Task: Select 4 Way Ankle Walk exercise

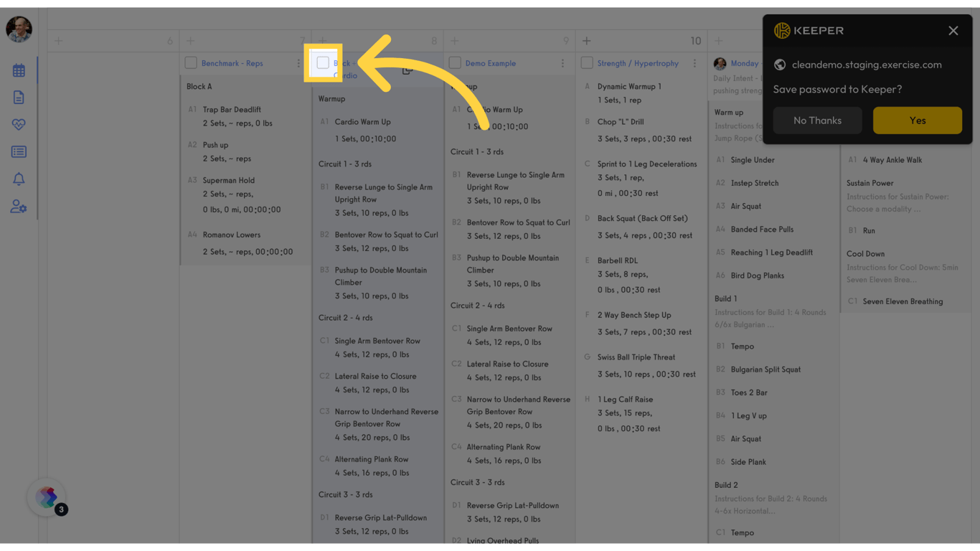Action: point(892,160)
